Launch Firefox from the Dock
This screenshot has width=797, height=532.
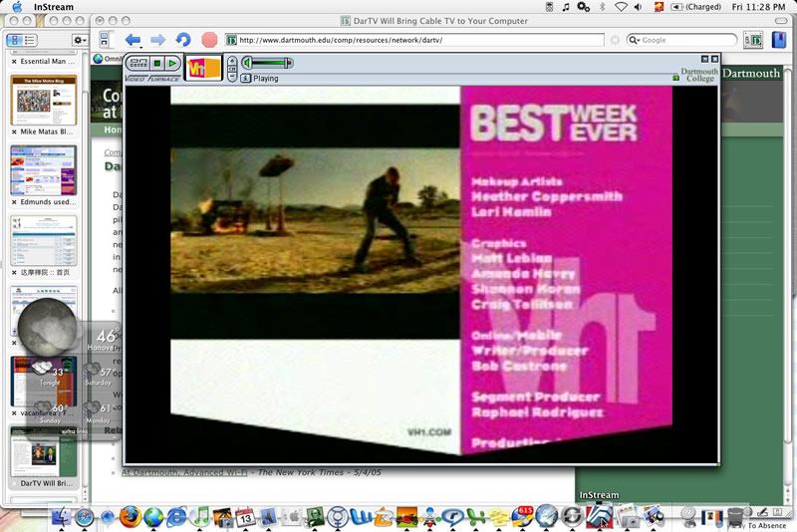pos(131,517)
